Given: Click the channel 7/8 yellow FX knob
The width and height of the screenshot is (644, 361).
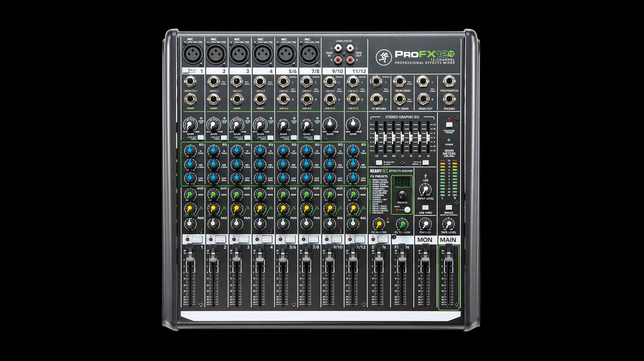Looking at the screenshot, I should (306, 208).
